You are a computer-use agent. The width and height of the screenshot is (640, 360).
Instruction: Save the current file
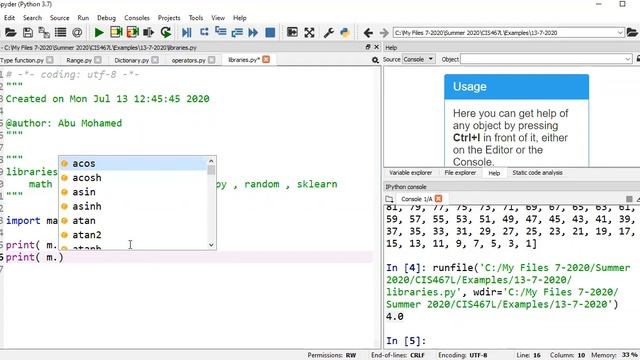point(28,33)
